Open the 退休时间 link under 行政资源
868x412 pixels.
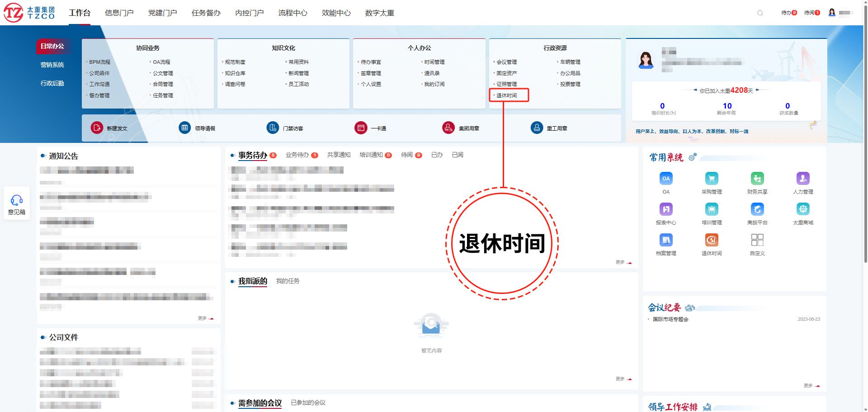click(506, 95)
